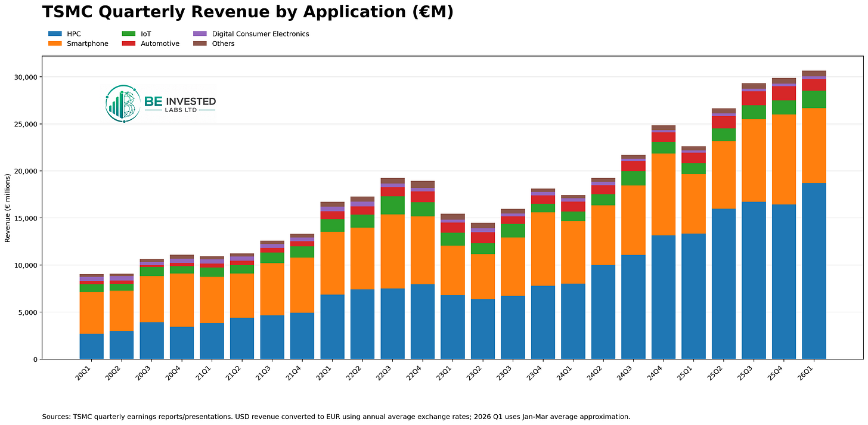Click the red Automotive segment of 25Q4 bar
This screenshot has height=425, width=868.
click(x=784, y=93)
